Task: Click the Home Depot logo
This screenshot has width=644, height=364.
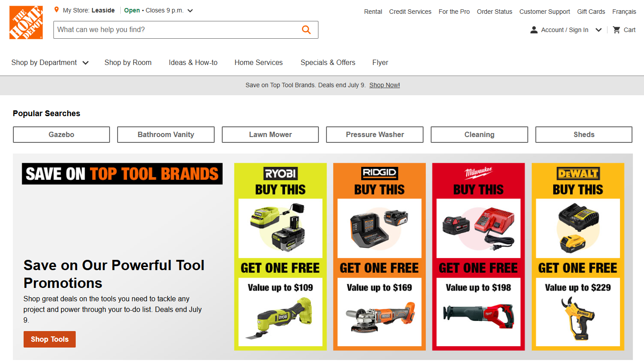Action: pos(26,23)
